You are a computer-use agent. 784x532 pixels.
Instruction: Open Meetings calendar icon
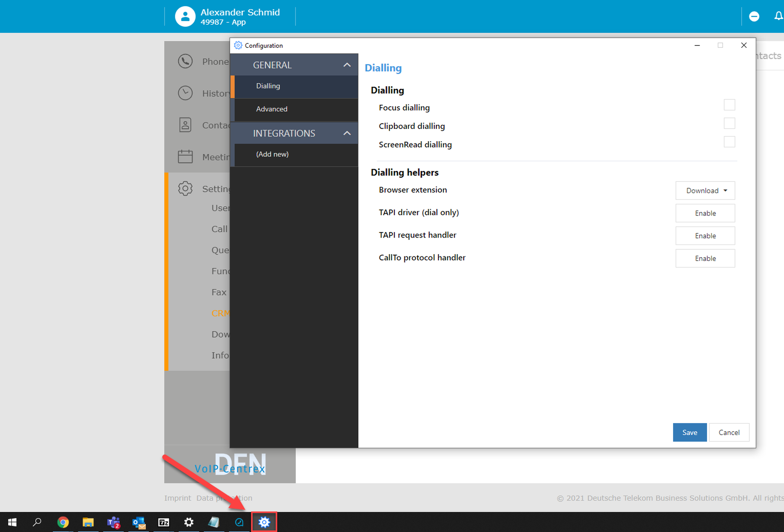click(x=185, y=157)
